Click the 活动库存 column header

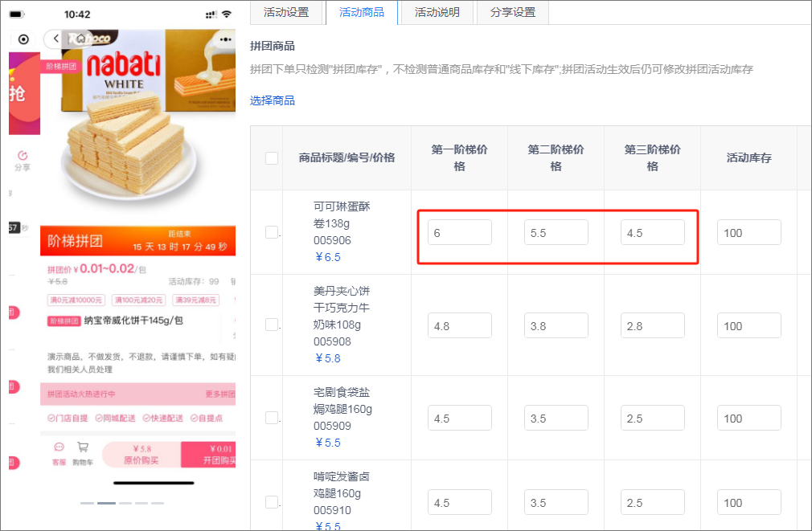pos(748,157)
